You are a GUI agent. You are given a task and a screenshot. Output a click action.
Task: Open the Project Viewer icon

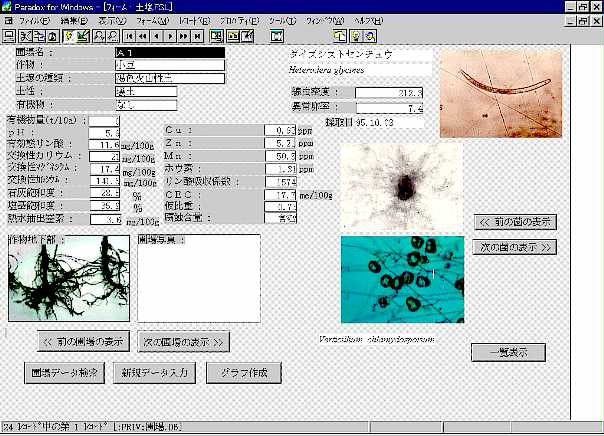340,36
